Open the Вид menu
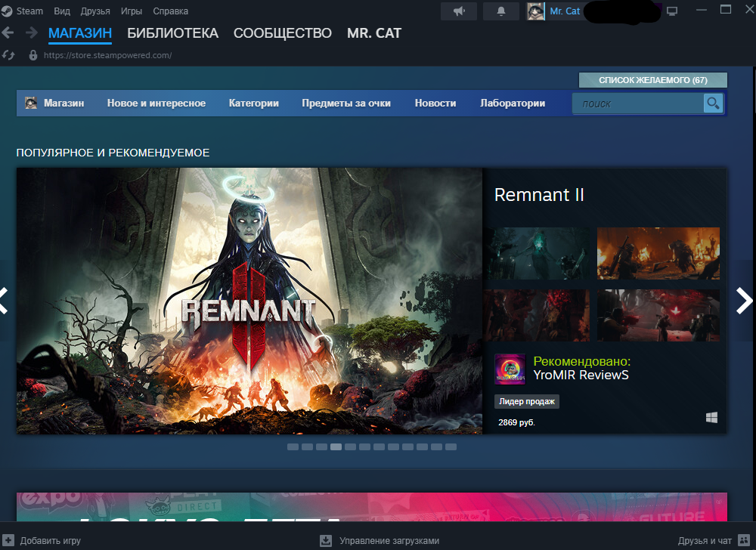 62,11
